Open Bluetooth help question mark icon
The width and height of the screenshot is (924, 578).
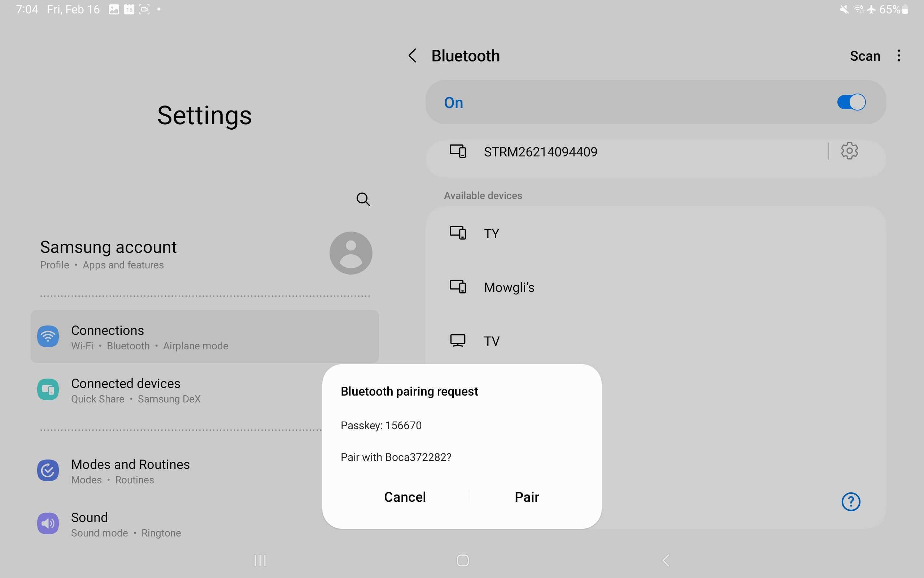851,501
